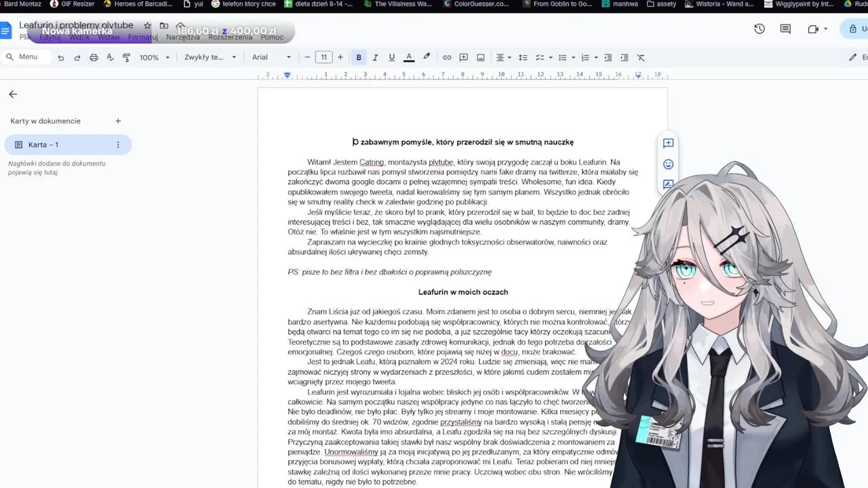This screenshot has height=488, width=868.
Task: Open Karta – 1 three-dot options
Action: tap(118, 144)
